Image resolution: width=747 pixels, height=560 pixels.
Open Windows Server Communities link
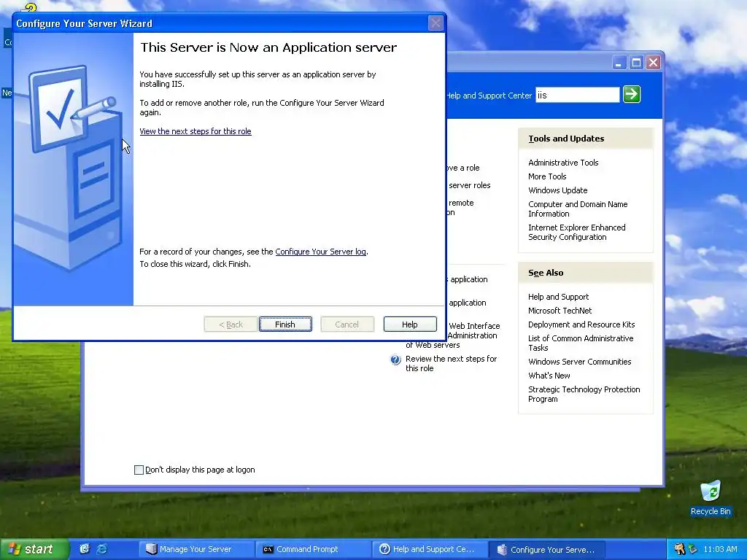pyautogui.click(x=579, y=362)
